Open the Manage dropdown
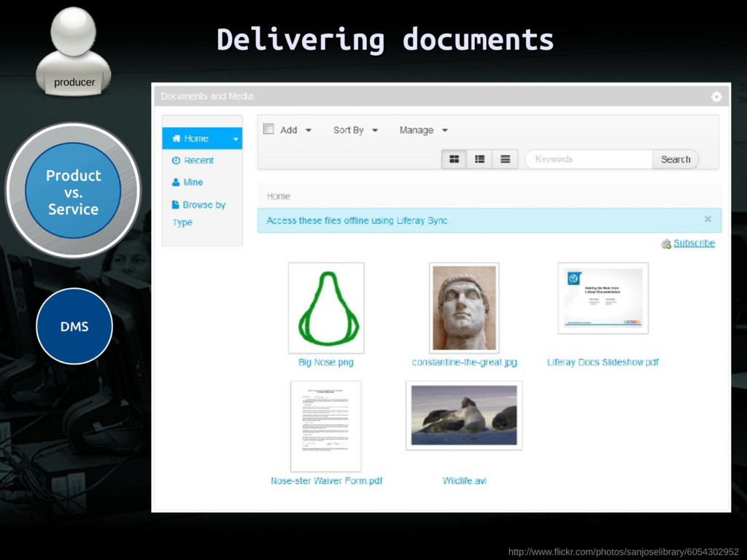The width and height of the screenshot is (747, 560). tap(423, 130)
